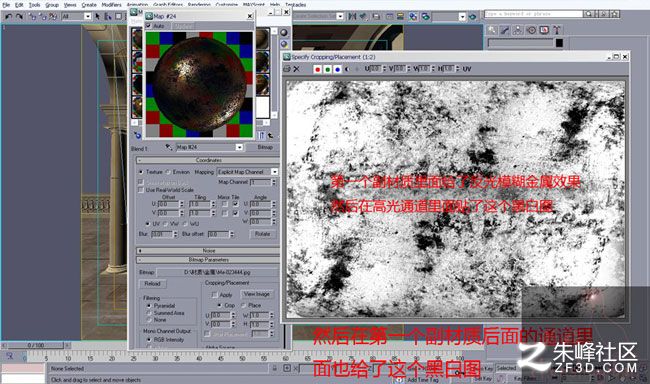
Task: Select the Place radio button
Action: click(244, 305)
